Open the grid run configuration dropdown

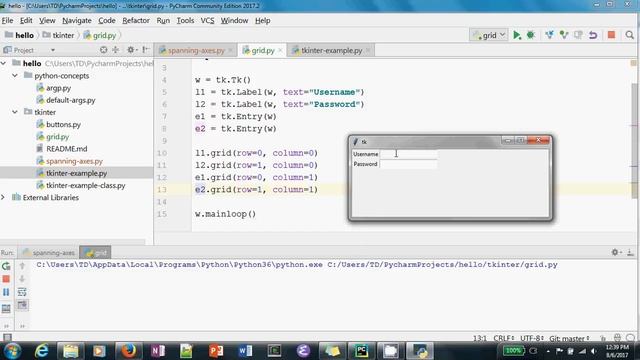(x=489, y=35)
